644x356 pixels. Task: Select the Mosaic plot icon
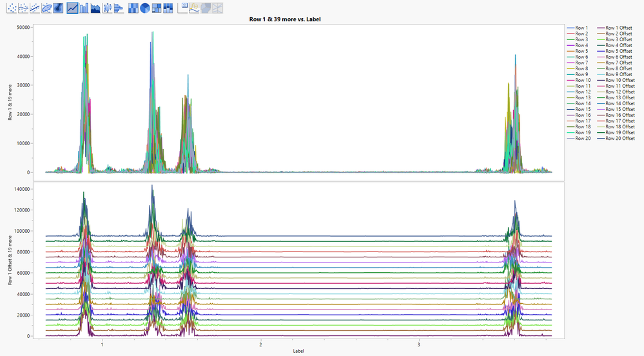(168, 8)
